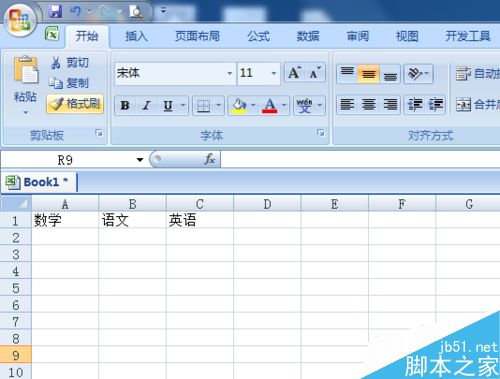Activate the 格式刷 format painter
Viewport: 500px width, 379px height.
[x=75, y=104]
